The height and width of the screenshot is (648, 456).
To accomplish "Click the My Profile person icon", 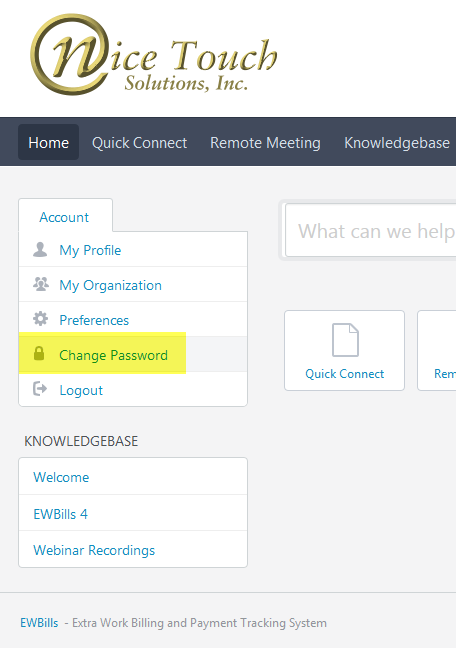I will pos(40,250).
